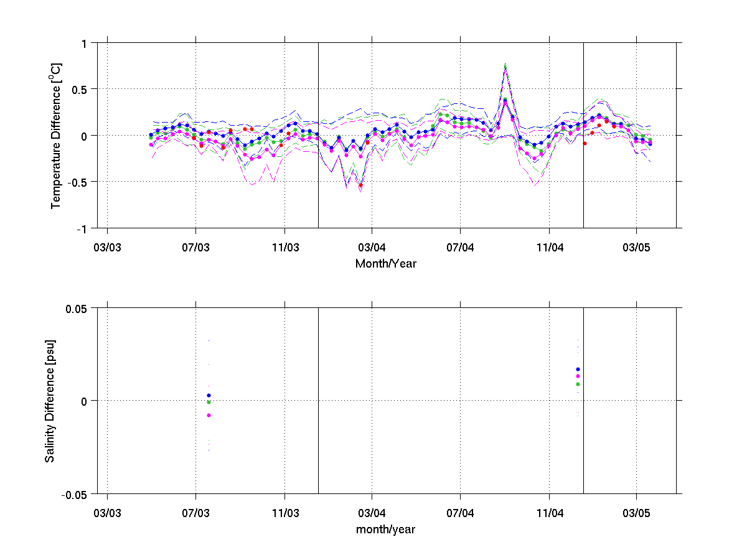Click the "0.05" tick label on the salinity axis
This screenshot has height=560, width=747.
coord(77,309)
